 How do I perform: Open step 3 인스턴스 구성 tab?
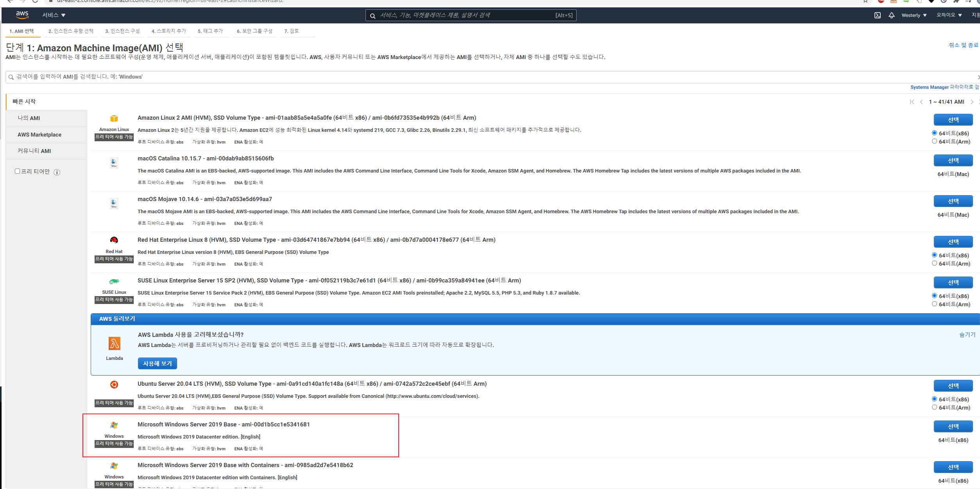[122, 31]
